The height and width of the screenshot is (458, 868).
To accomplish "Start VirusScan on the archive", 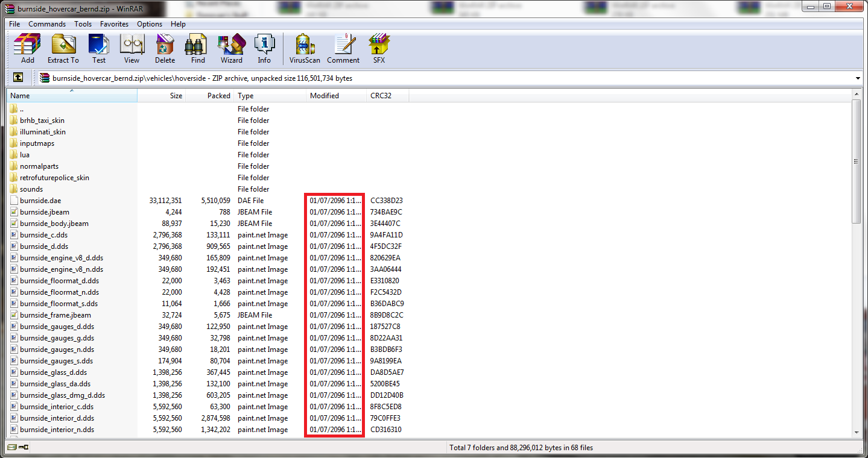I will (305, 48).
